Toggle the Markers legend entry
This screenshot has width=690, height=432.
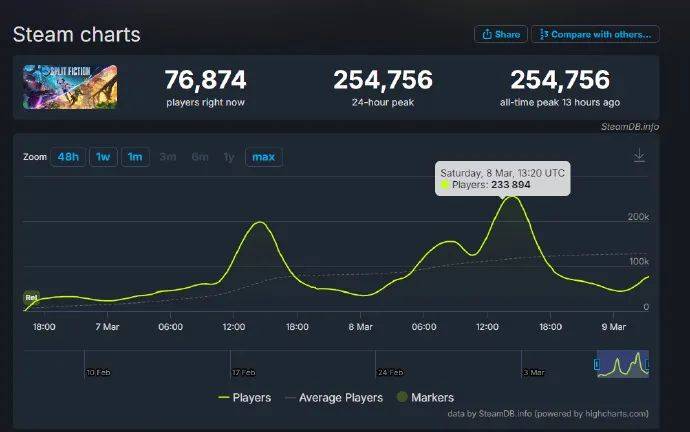pos(425,398)
